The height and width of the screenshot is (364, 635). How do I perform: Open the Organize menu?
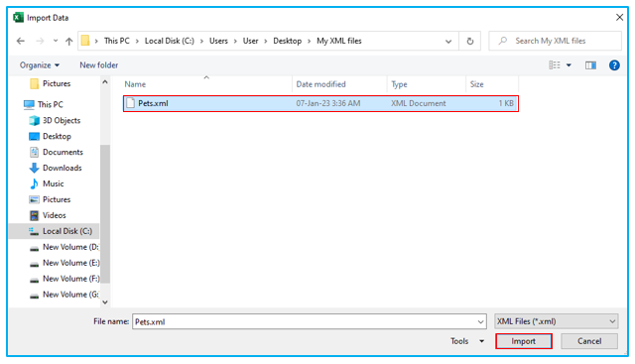(x=40, y=65)
